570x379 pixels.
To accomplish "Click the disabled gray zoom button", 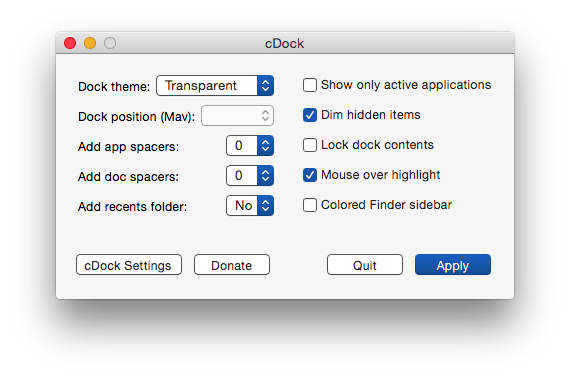I will [110, 43].
